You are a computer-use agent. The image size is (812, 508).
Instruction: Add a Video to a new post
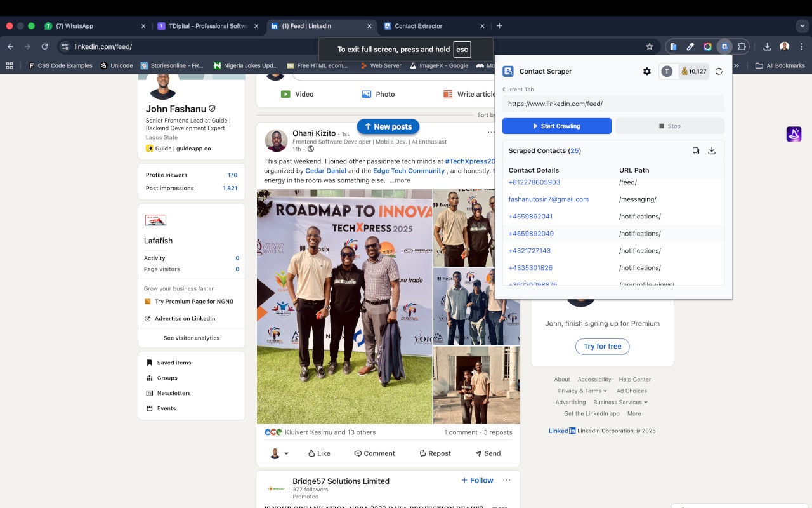point(297,94)
